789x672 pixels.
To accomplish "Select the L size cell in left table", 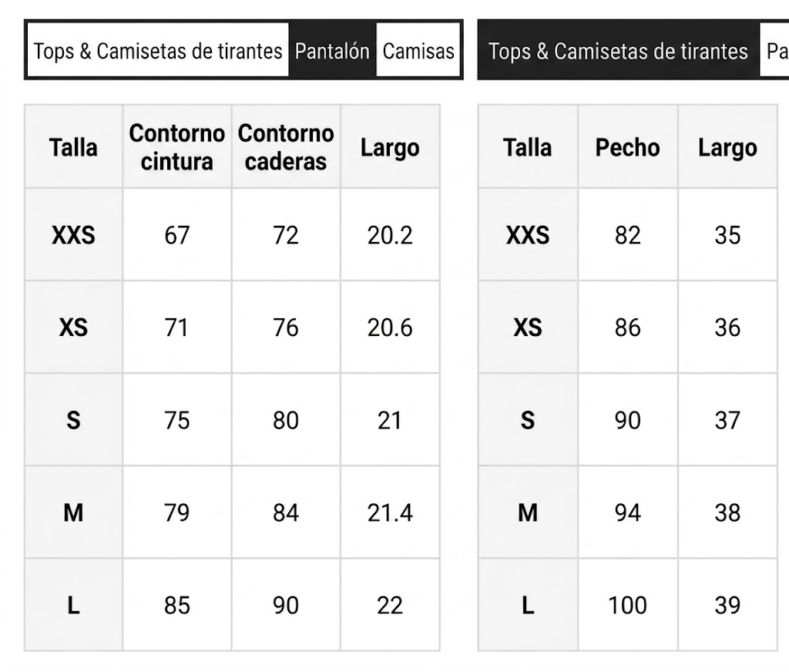I will click(x=73, y=605).
